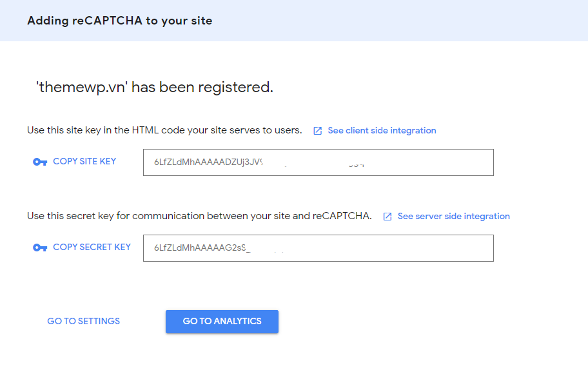Focus the site key text field

(318, 162)
